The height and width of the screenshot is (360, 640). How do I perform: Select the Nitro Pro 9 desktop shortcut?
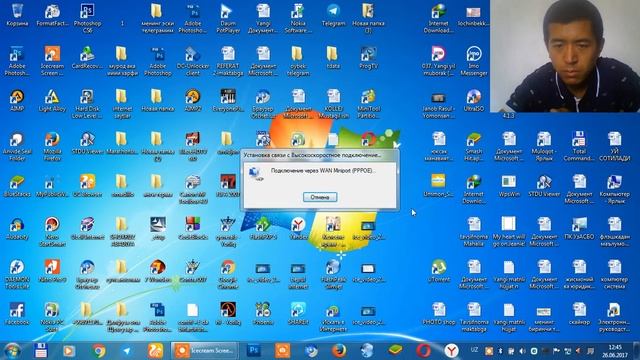coord(52,271)
